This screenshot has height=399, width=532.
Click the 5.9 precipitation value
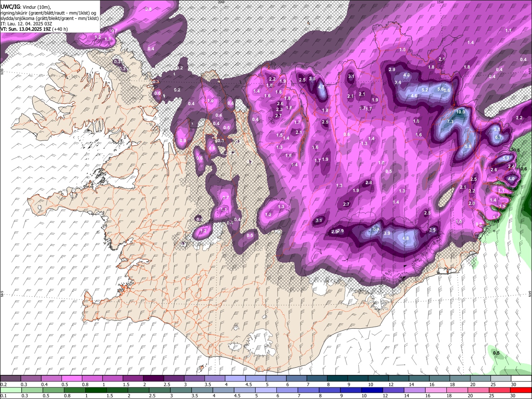(x=506, y=158)
